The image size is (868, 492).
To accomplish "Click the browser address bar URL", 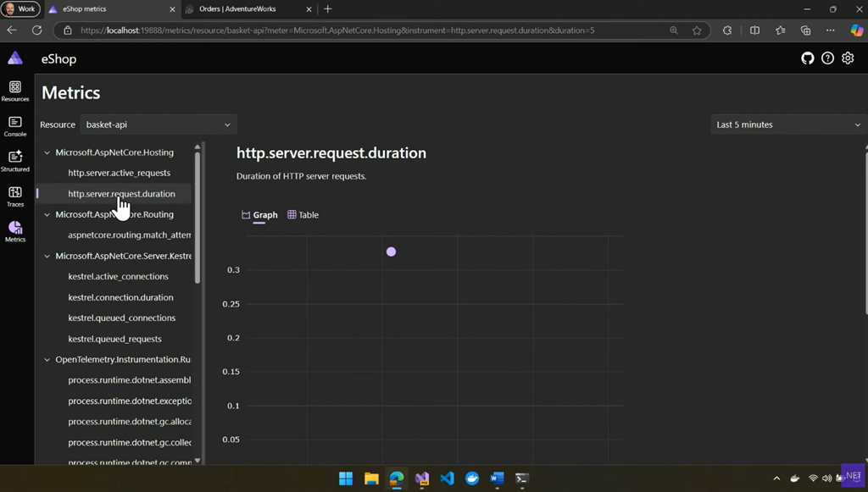I will point(337,30).
